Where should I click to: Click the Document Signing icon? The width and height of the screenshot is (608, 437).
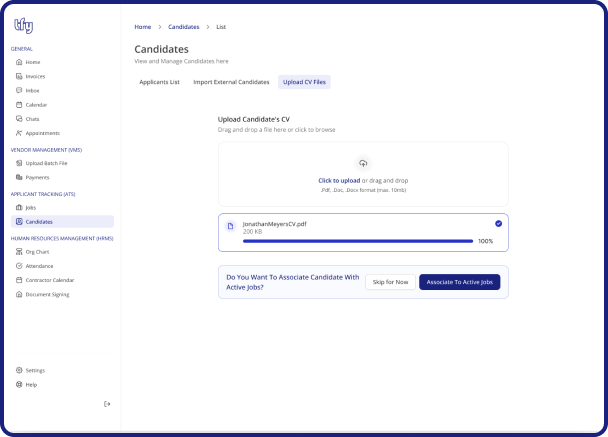[x=19, y=294]
